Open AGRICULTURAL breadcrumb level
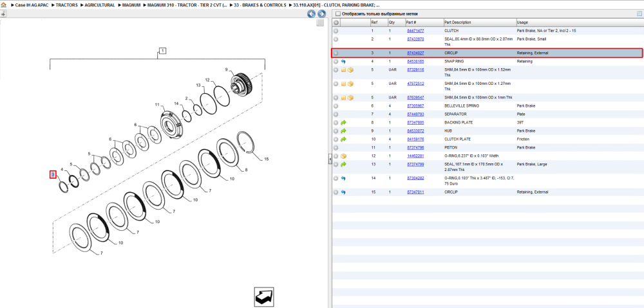This screenshot has height=308, width=644. pyautogui.click(x=100, y=5)
